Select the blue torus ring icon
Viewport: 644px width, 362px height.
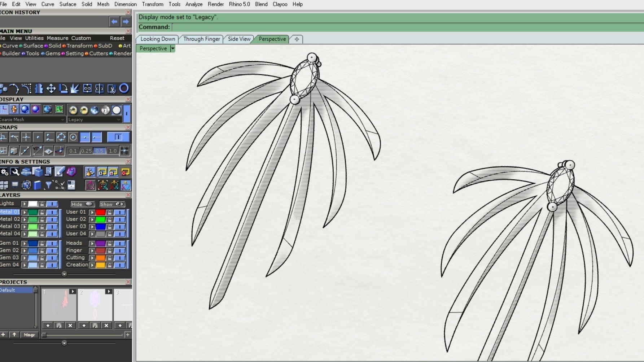pyautogui.click(x=124, y=88)
